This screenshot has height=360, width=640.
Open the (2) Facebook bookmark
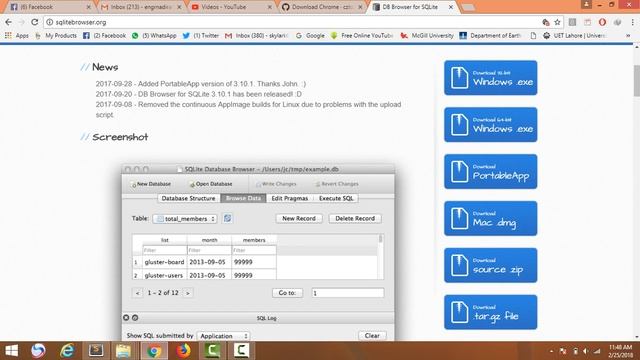tap(104, 36)
